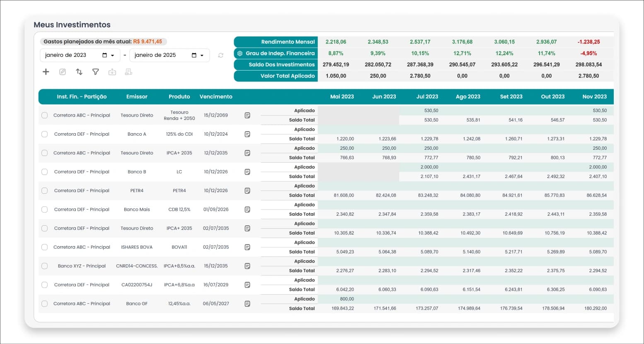
Task: Select checkbox for CA02200754J row
Action: [45, 285]
